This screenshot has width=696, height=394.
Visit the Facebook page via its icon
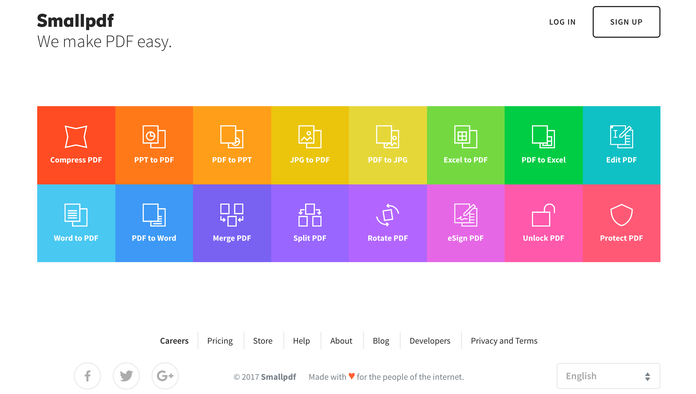coord(87,376)
